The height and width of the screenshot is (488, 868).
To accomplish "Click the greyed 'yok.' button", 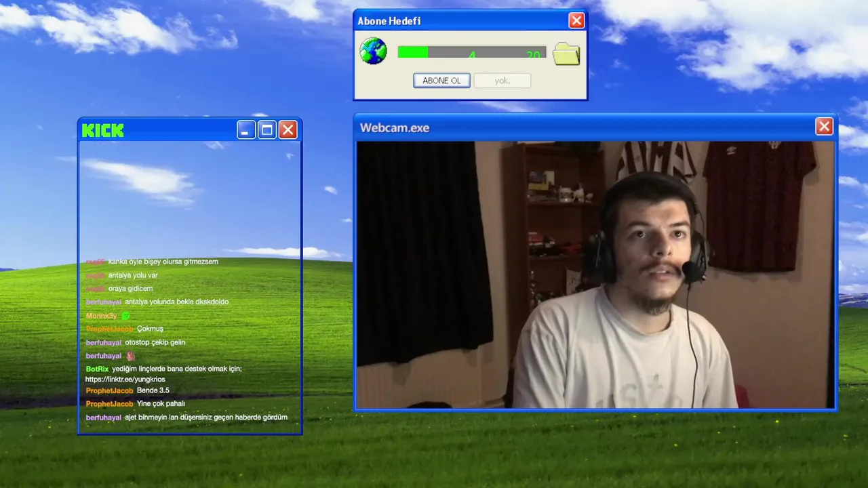I will (x=502, y=81).
